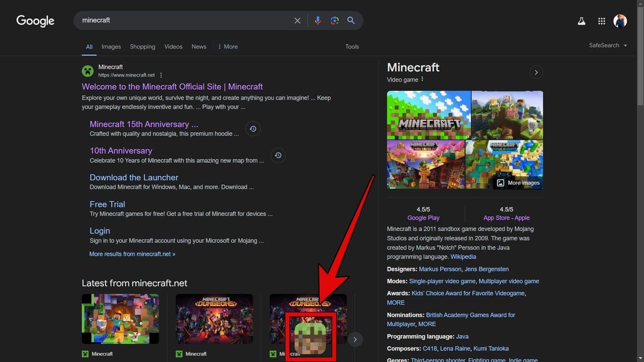Open the Google apps grid
This screenshot has width=644, height=362.
[602, 21]
